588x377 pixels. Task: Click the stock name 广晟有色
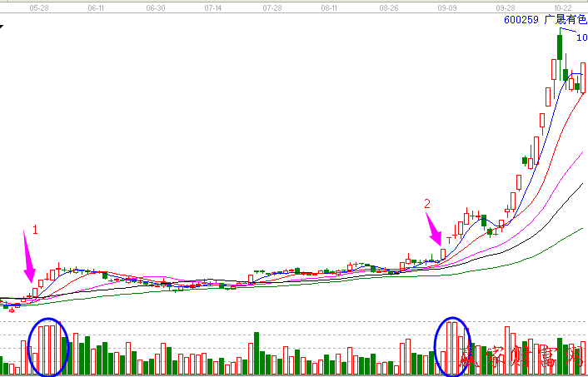click(566, 20)
